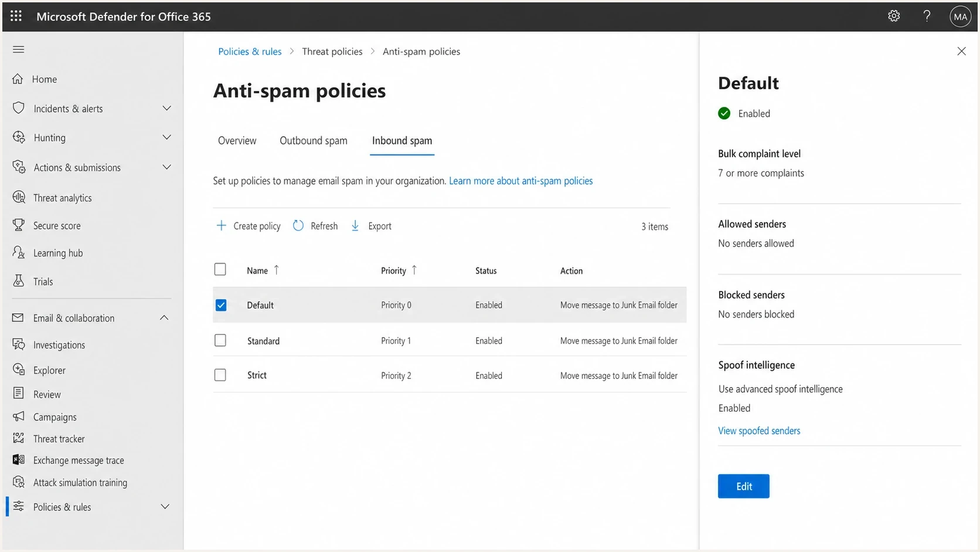This screenshot has height=552, width=980.
Task: Click the Home house icon
Action: click(18, 79)
